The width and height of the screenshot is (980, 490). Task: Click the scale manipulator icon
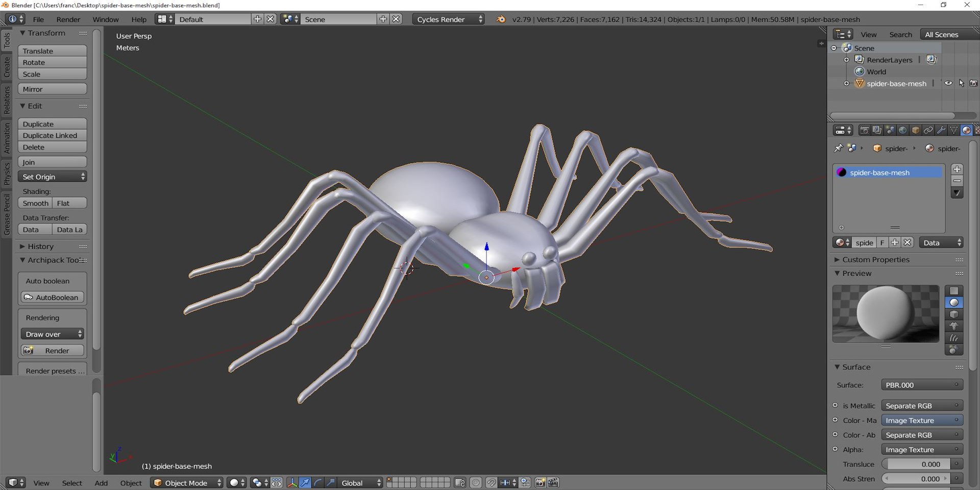(330, 482)
